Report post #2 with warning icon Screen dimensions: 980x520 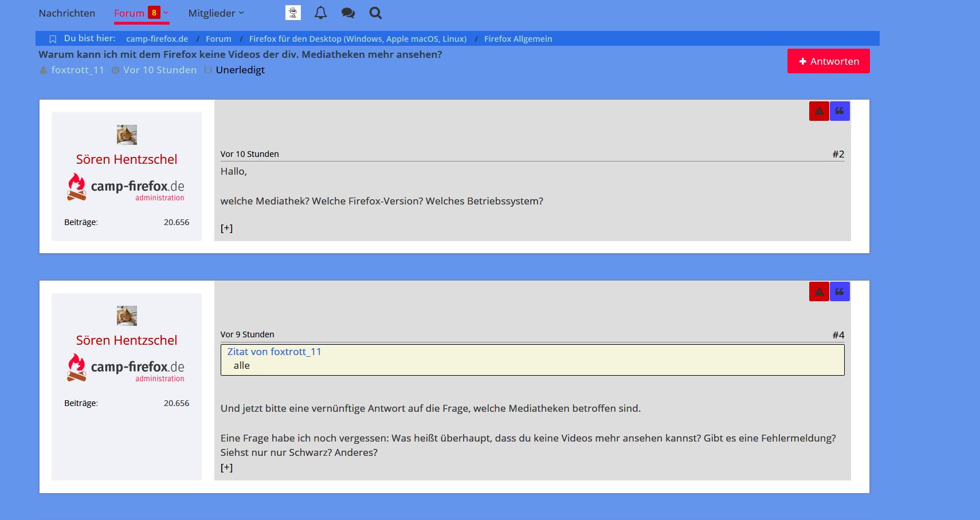(819, 111)
